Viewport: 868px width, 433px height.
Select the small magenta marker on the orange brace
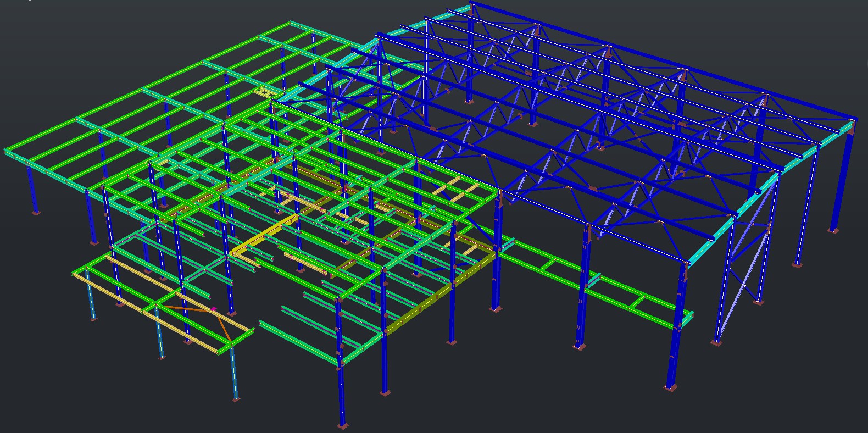point(213,309)
